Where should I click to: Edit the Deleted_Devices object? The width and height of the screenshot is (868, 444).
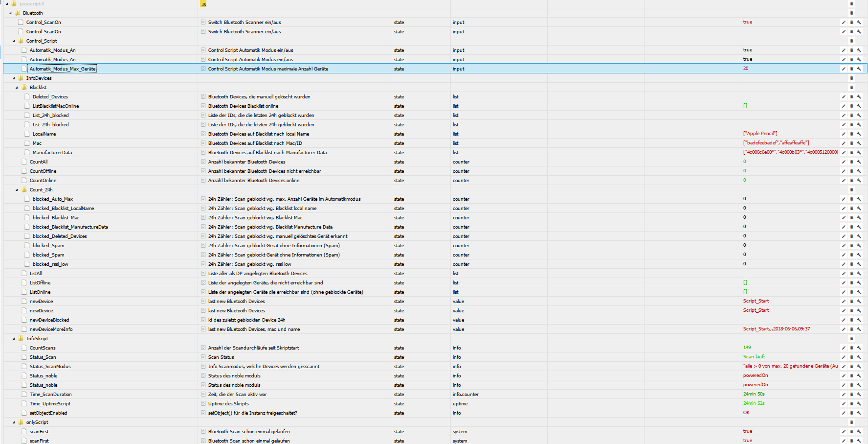click(844, 97)
